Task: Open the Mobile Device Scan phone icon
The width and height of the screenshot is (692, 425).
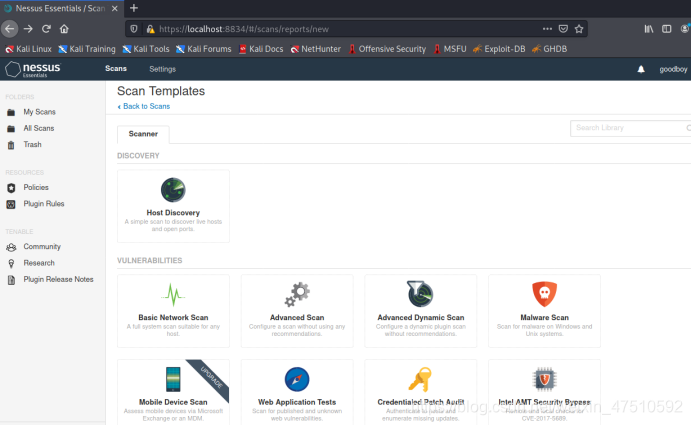Action: click(173, 379)
